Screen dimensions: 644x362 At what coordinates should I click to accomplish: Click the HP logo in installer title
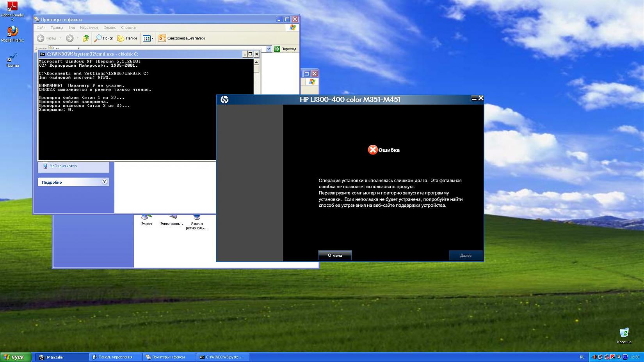point(224,99)
